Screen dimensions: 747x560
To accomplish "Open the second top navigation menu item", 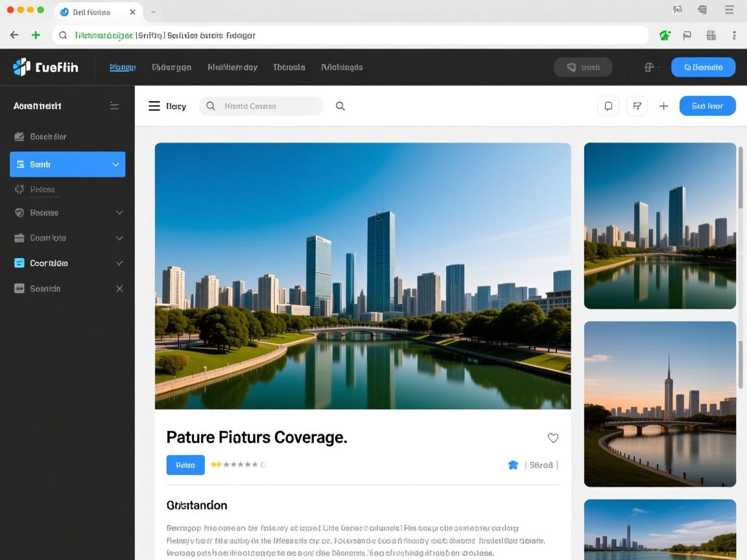I will pos(171,67).
